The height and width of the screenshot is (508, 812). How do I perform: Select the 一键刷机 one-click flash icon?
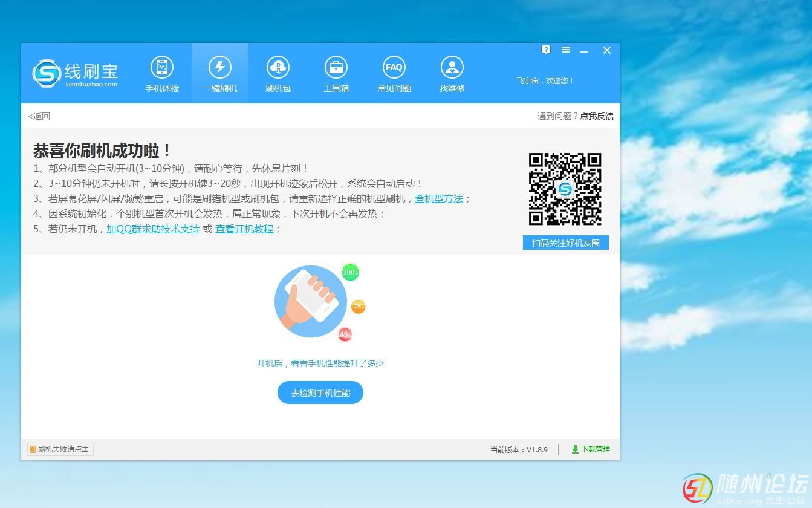click(219, 68)
